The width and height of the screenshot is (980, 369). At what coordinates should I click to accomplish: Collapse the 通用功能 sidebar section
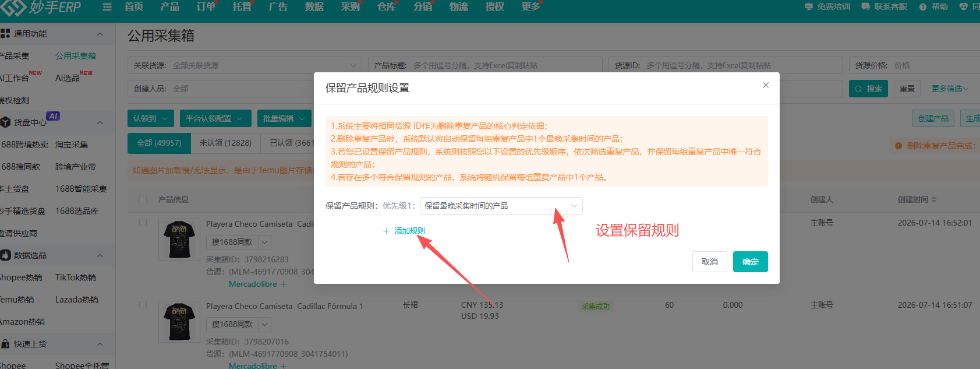click(x=100, y=34)
